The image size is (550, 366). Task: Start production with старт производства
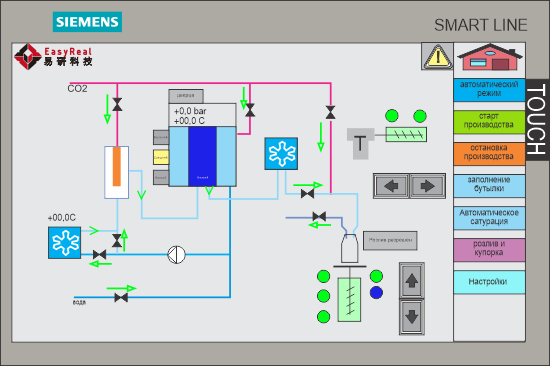[x=489, y=122]
